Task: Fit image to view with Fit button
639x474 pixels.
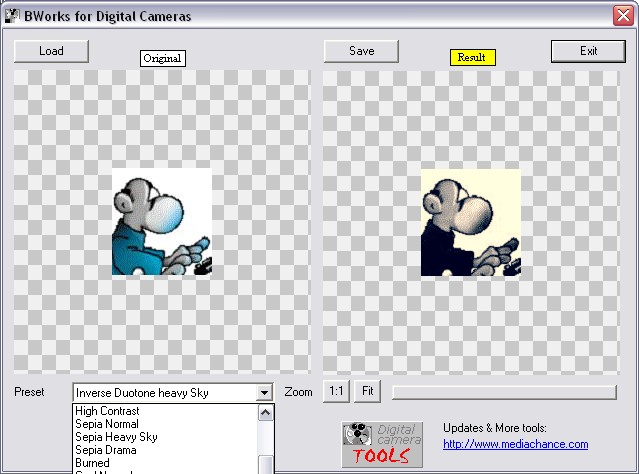Action: [367, 391]
